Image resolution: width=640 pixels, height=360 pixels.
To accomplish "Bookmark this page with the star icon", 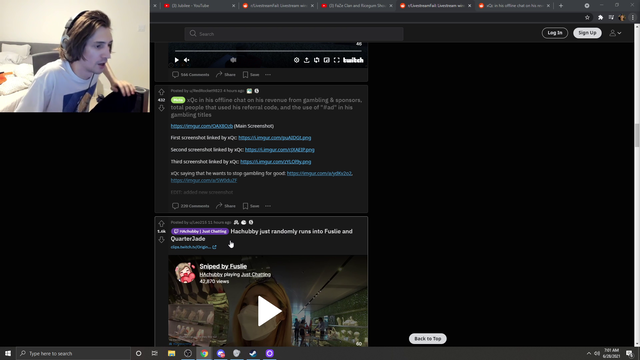I will coord(587,18).
